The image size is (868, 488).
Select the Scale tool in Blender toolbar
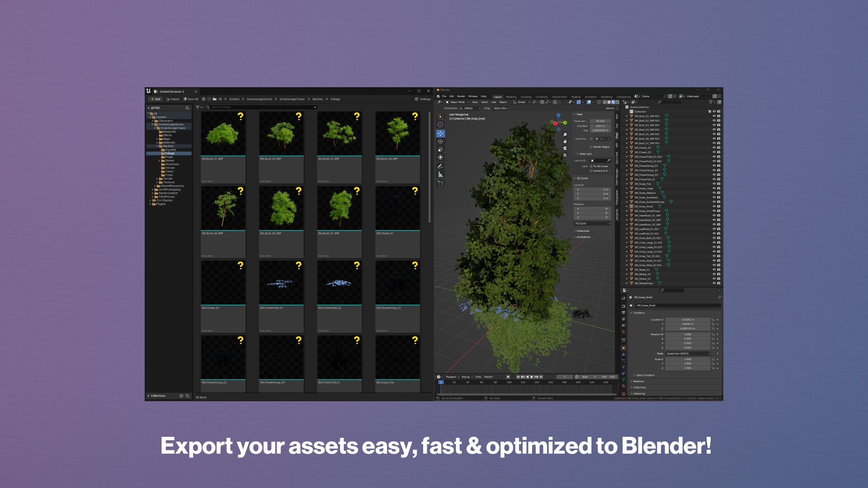(x=440, y=150)
